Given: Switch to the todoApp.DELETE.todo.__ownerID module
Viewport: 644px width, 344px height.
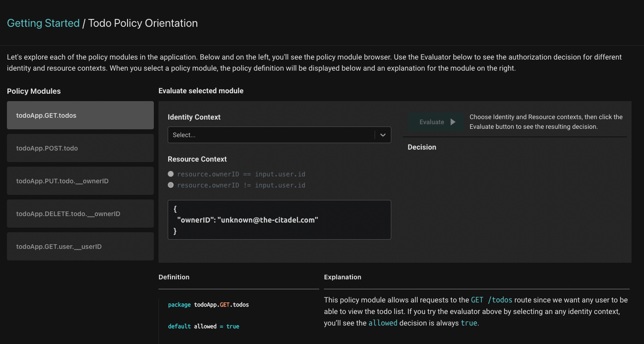Looking at the screenshot, I should click(80, 214).
